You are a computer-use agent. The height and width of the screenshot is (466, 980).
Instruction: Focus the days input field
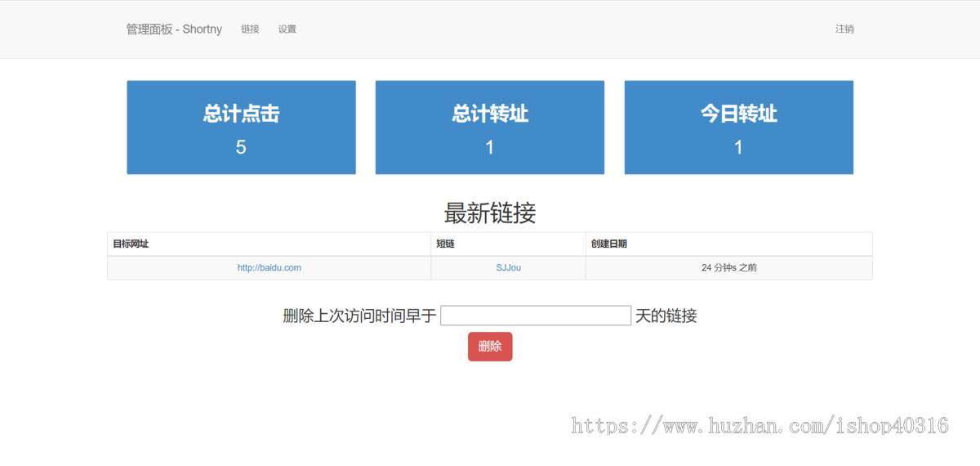tap(536, 316)
